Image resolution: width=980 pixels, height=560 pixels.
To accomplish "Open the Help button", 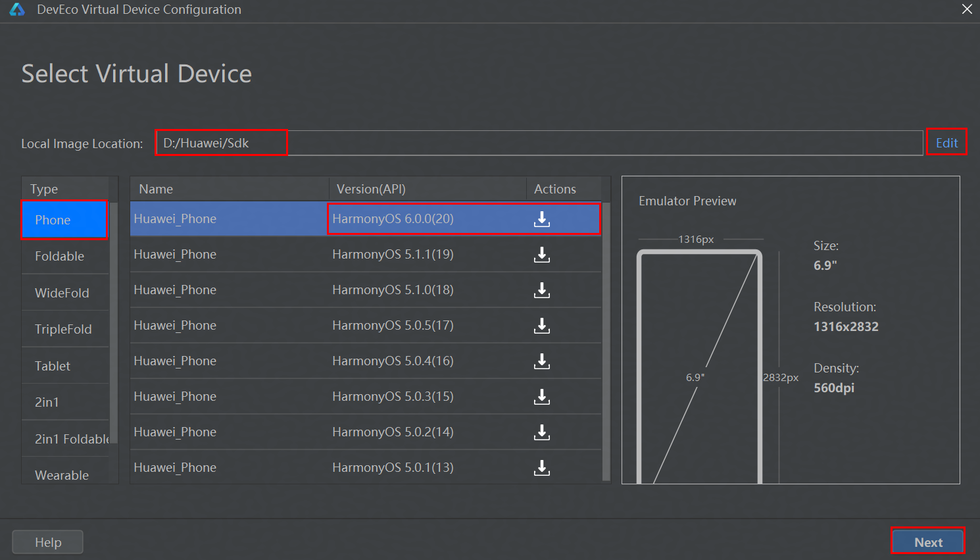I will (48, 542).
